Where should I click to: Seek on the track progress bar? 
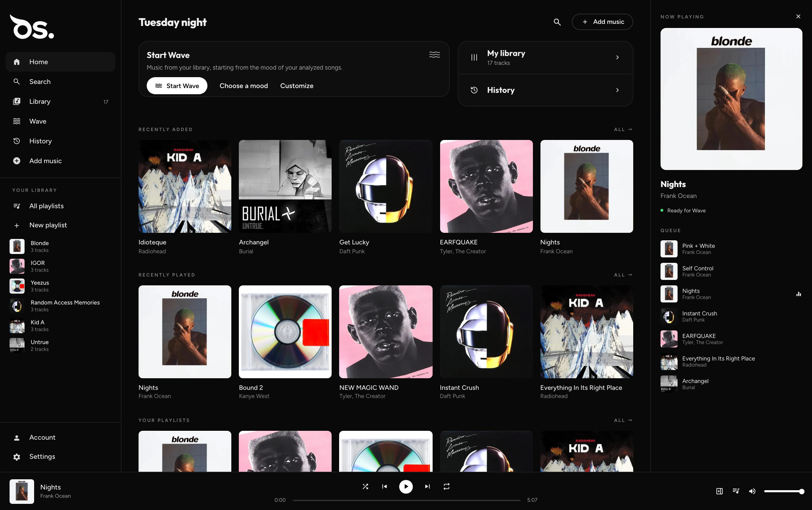coord(406,500)
